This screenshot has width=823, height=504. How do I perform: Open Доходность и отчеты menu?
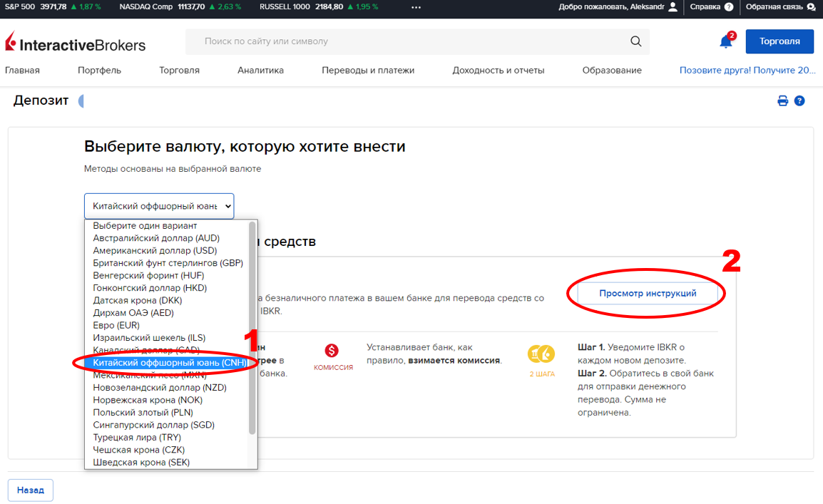click(498, 71)
